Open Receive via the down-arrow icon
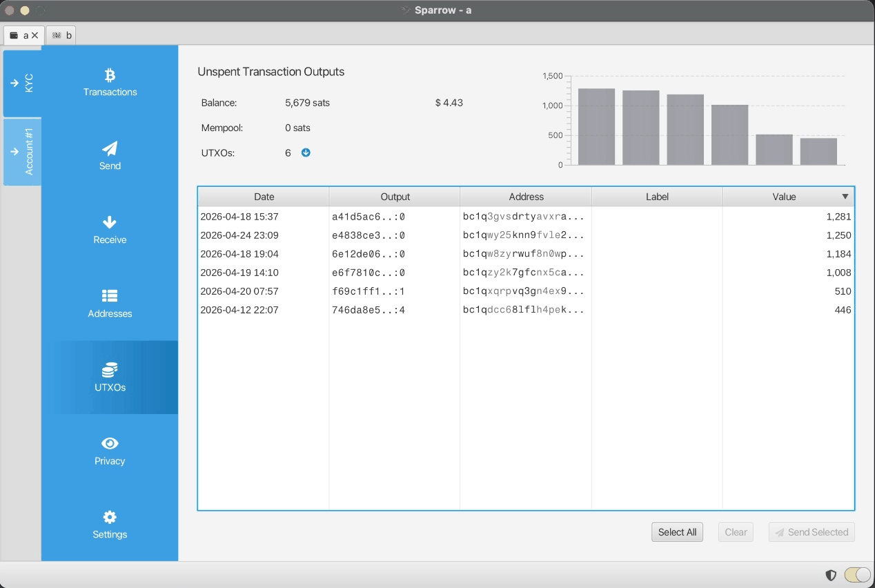This screenshot has height=588, width=875. [110, 222]
